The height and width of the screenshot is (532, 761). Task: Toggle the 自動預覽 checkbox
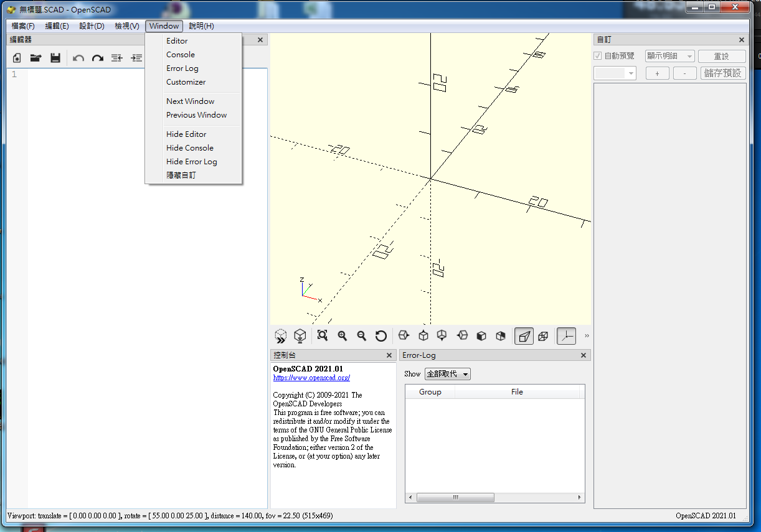tap(598, 56)
